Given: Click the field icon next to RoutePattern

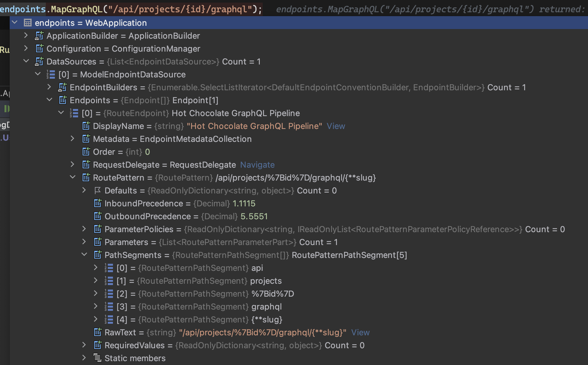Looking at the screenshot, I should 86,177.
